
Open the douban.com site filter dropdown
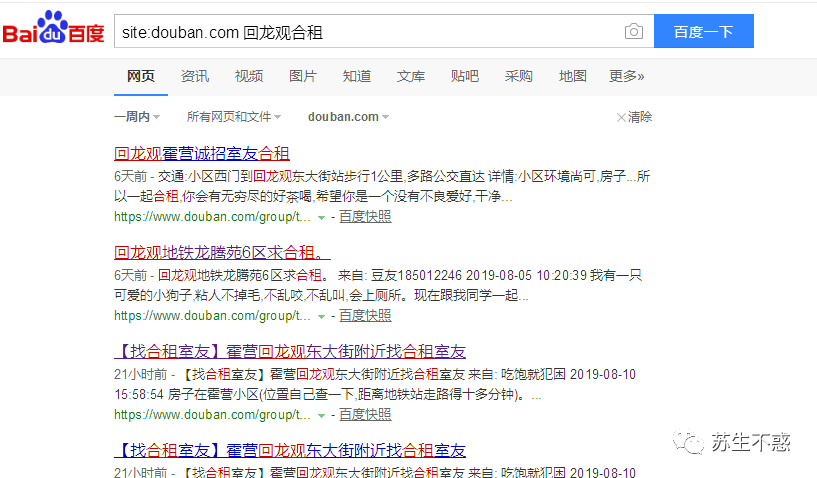[349, 117]
